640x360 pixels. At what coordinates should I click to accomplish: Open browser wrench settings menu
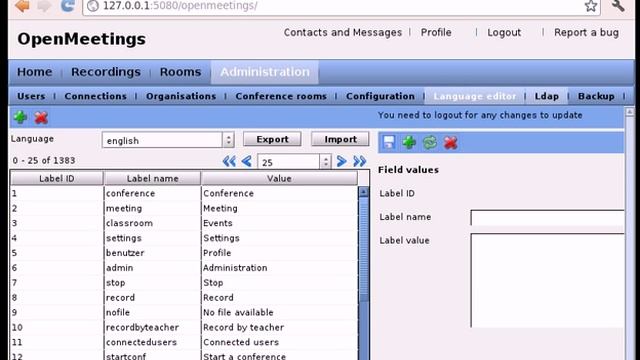point(618,6)
